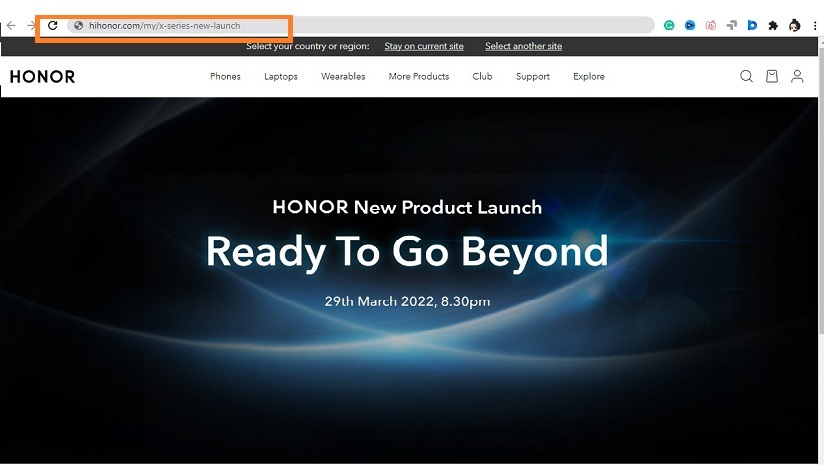The width and height of the screenshot is (824, 465).
Task: Reload the page with refresh icon
Action: (x=53, y=25)
